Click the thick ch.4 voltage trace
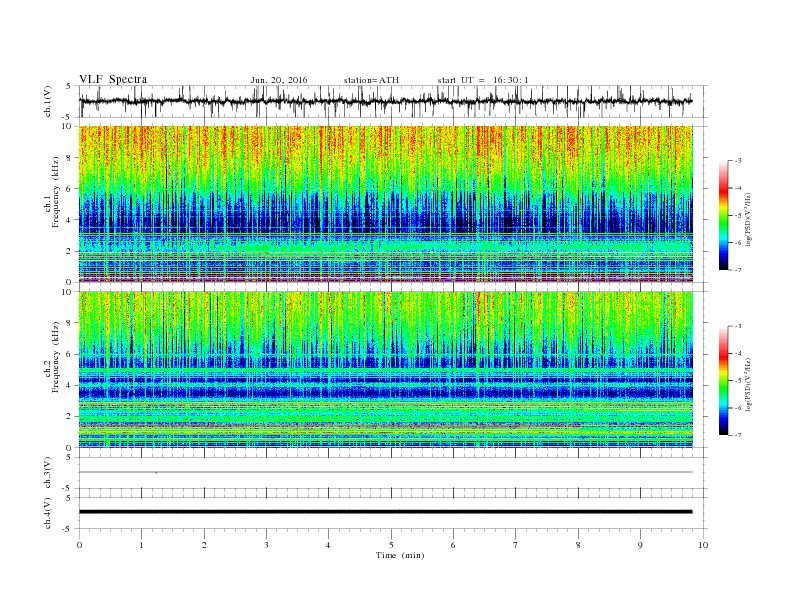The image size is (792, 612). [385, 512]
